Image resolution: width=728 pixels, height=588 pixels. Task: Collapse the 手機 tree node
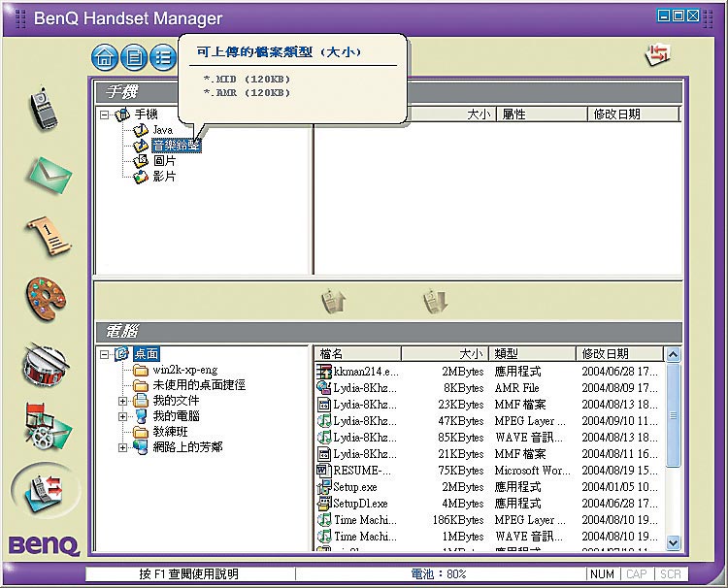(105, 114)
